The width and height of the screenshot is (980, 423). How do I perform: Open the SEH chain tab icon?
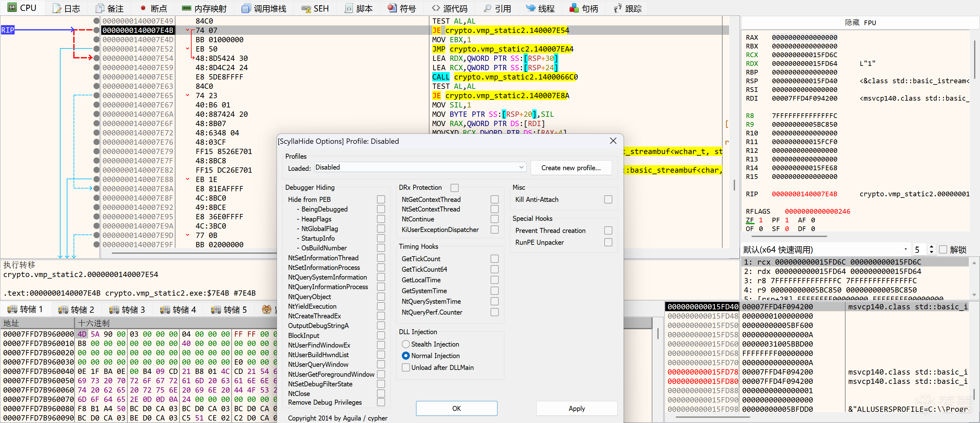(x=306, y=8)
